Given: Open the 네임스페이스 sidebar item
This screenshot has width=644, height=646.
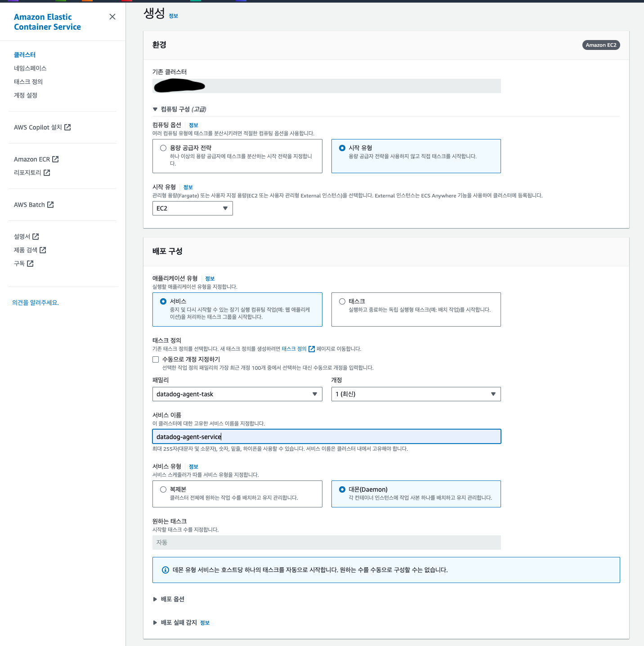Looking at the screenshot, I should click(x=30, y=68).
